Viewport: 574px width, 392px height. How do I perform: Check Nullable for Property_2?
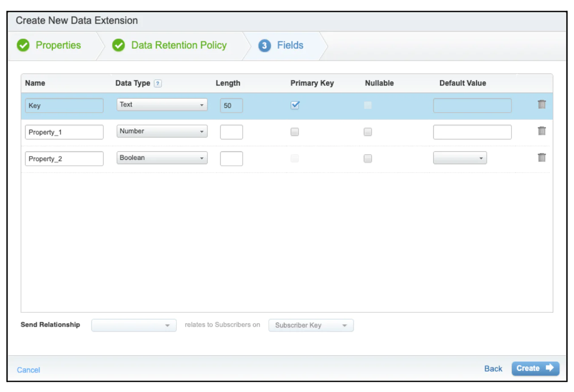click(x=368, y=158)
